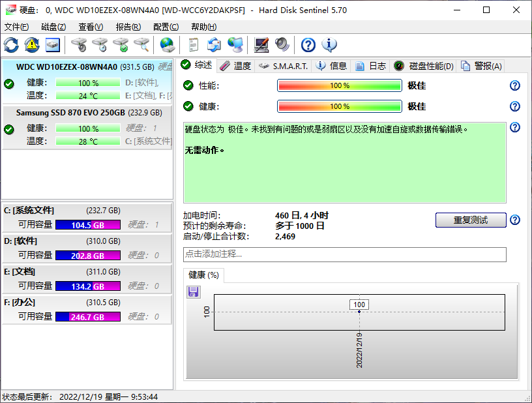The width and height of the screenshot is (532, 403).
Task: Switch to the 警报(A) tab
Action: (x=481, y=66)
